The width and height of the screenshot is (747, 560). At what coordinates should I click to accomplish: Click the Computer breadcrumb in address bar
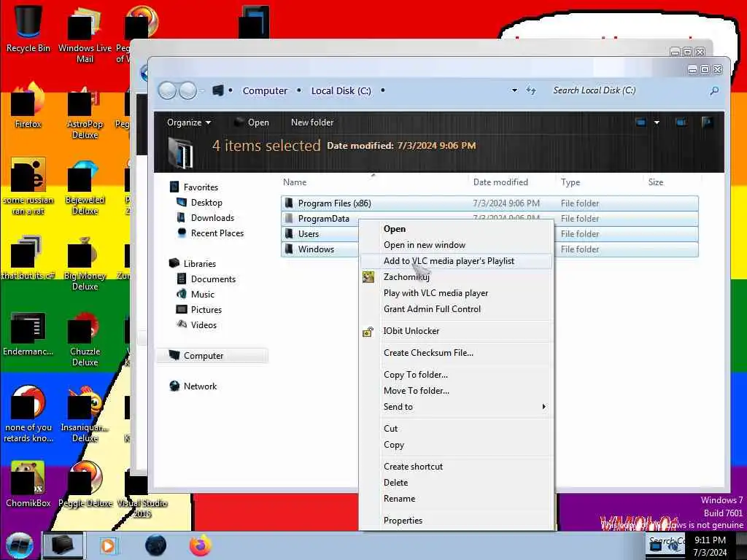pos(265,90)
